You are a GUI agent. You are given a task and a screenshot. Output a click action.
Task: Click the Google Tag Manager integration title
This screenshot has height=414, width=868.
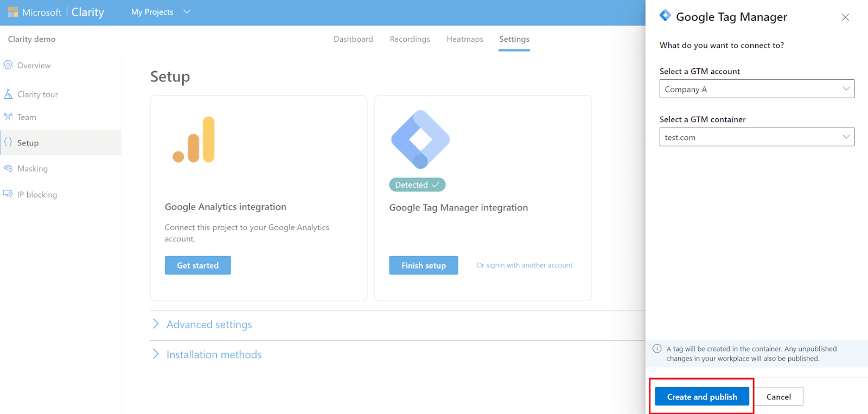458,207
